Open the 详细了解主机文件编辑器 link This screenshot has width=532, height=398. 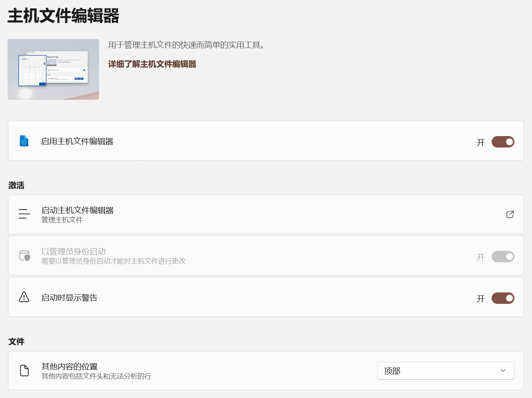[152, 64]
